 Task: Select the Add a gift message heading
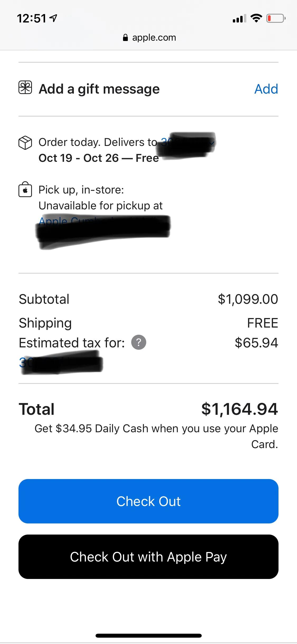[x=99, y=89]
